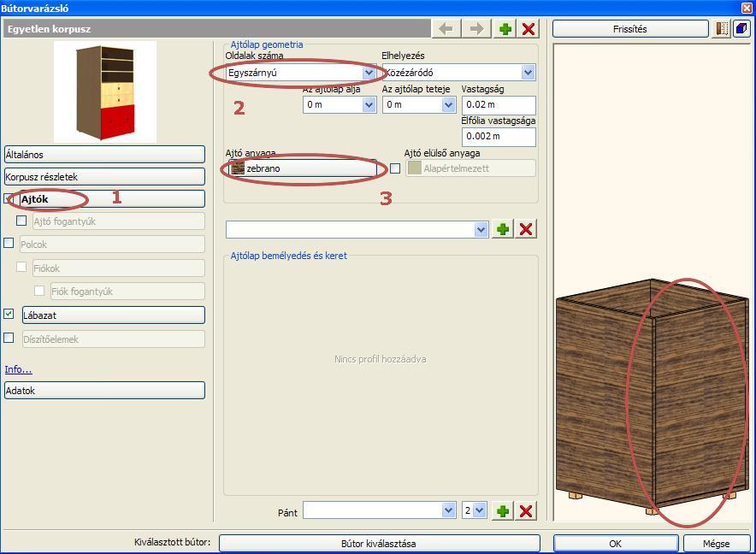Viewport: 756px width, 554px height.
Task: Click the 3D wooden cabinet preview
Action: [652, 395]
